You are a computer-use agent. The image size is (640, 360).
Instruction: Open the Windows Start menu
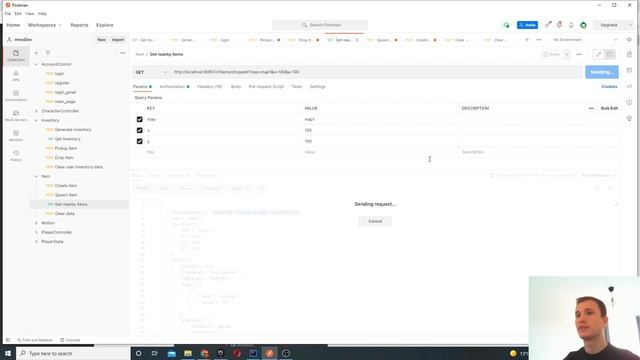(8, 353)
